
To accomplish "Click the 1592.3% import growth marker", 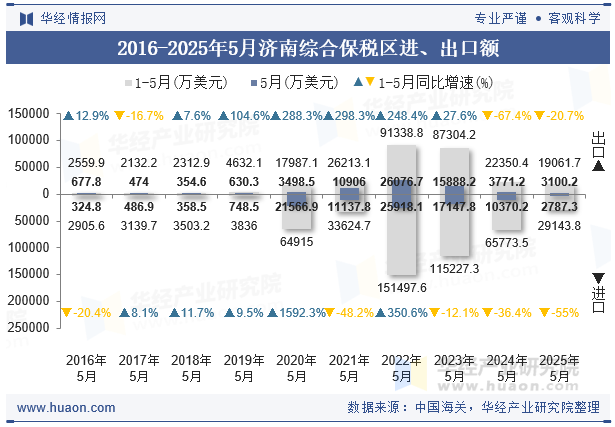I will click(x=297, y=313).
